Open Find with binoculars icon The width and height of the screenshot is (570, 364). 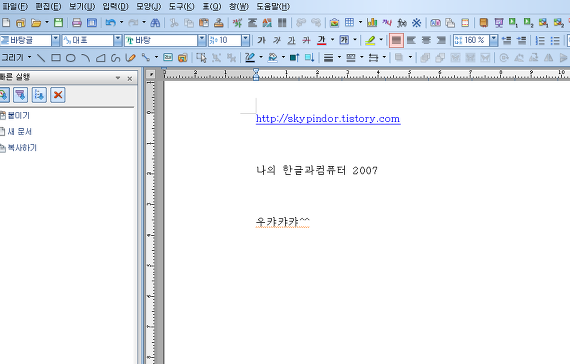point(155,23)
